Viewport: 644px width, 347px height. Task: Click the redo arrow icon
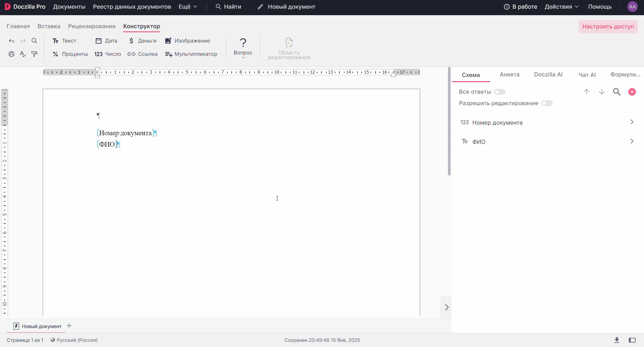[x=23, y=41]
